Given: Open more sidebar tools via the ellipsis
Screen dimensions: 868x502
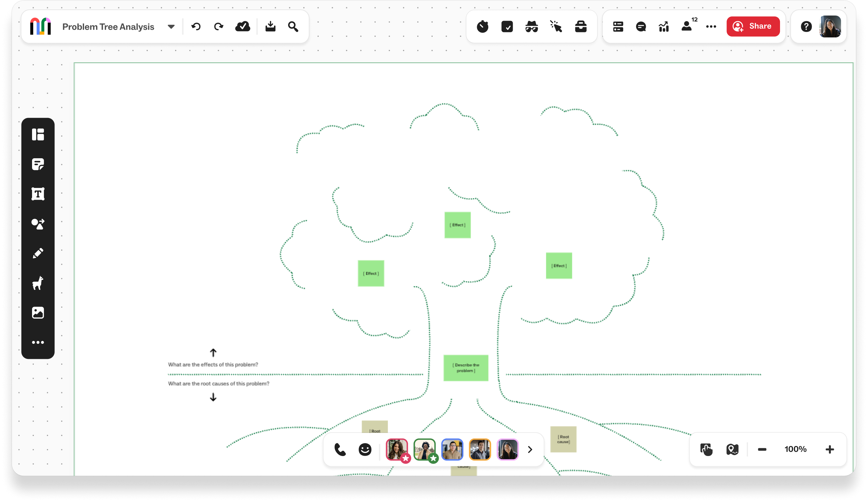Looking at the screenshot, I should click(x=38, y=342).
